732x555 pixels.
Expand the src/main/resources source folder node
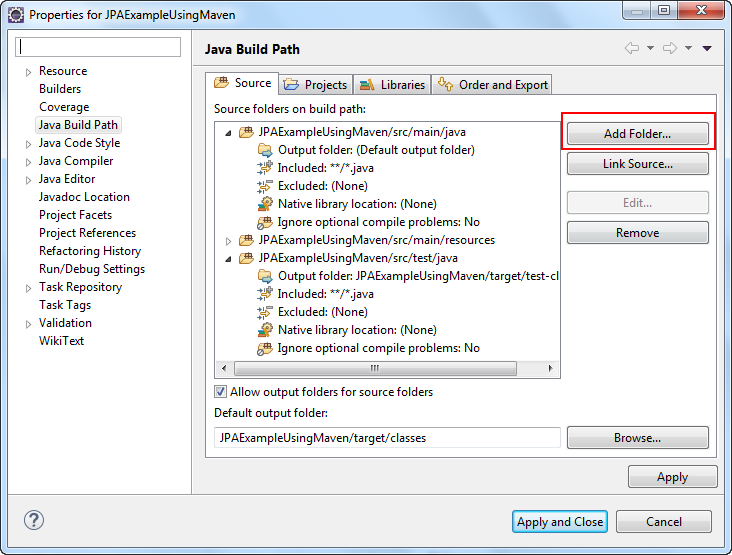click(x=228, y=241)
